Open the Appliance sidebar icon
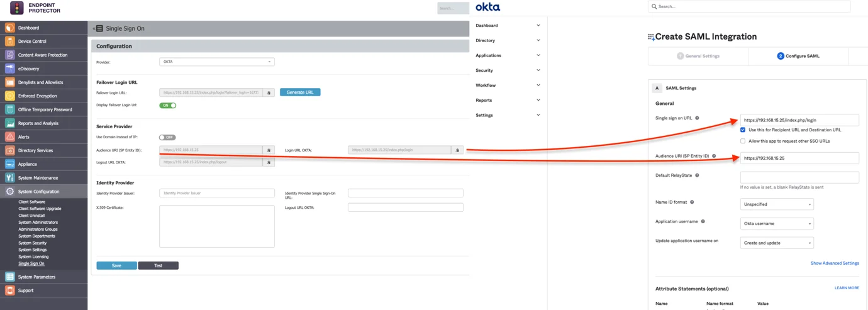Image resolution: width=868 pixels, height=310 pixels. click(x=9, y=164)
